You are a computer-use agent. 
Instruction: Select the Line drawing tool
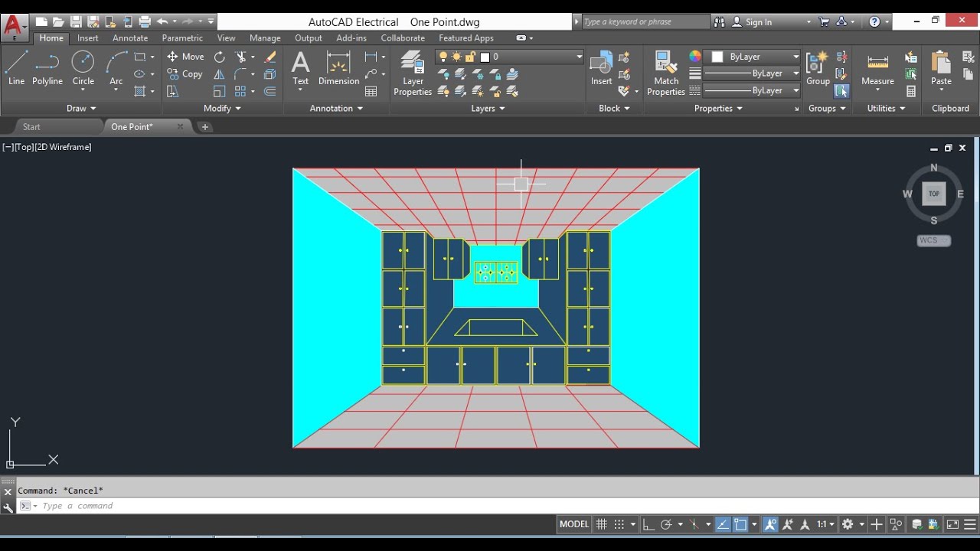coord(16,68)
